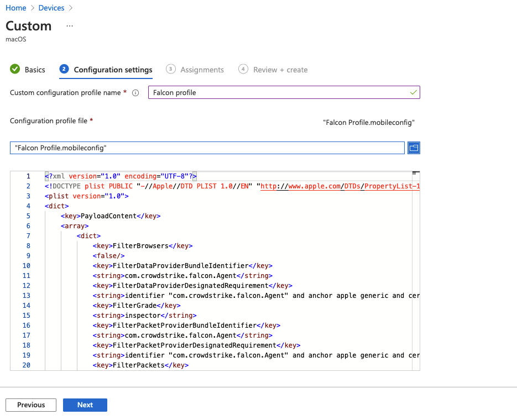517x420 pixels.
Task: Click line number 20 in editor
Action: point(27,365)
